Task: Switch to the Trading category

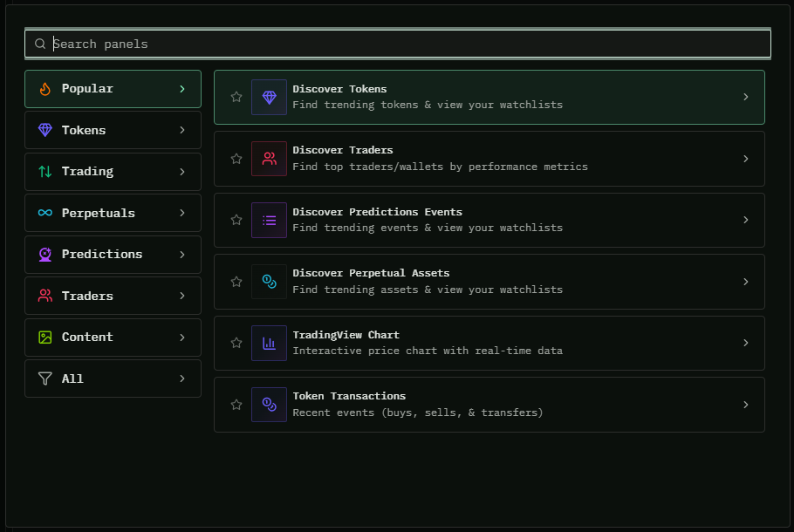Action: click(x=113, y=172)
